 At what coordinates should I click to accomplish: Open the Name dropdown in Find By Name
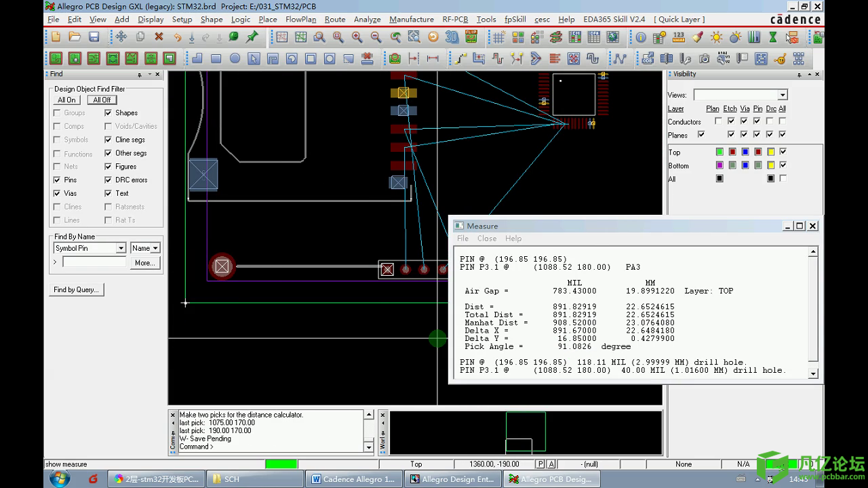[x=155, y=248]
